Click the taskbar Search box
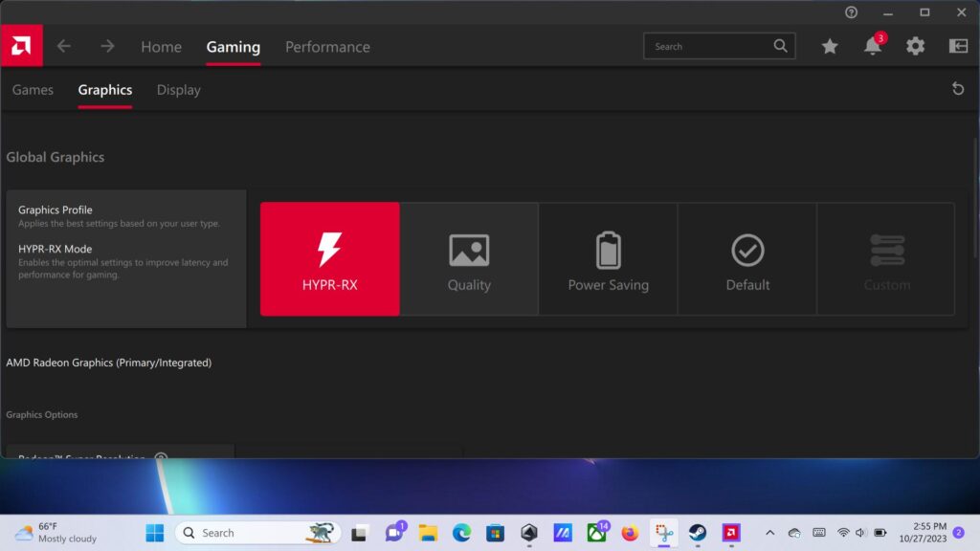Screen dimensions: 980x551 (x=258, y=533)
